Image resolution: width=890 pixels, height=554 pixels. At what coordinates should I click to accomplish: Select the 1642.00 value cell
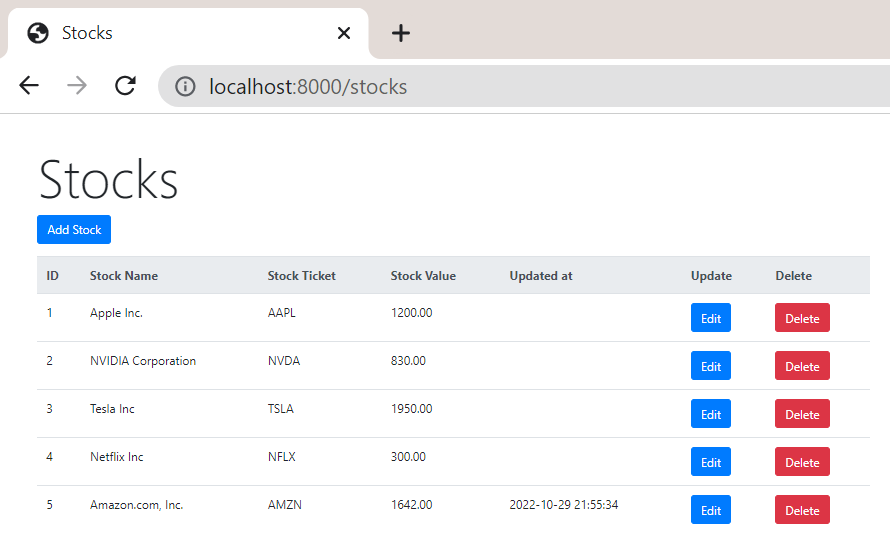pos(412,505)
